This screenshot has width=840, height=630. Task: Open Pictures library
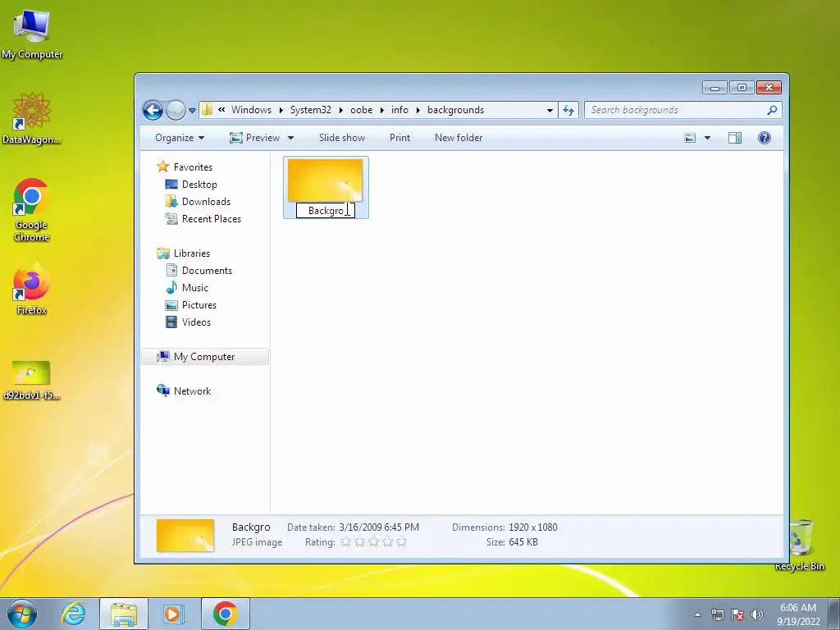click(x=191, y=305)
